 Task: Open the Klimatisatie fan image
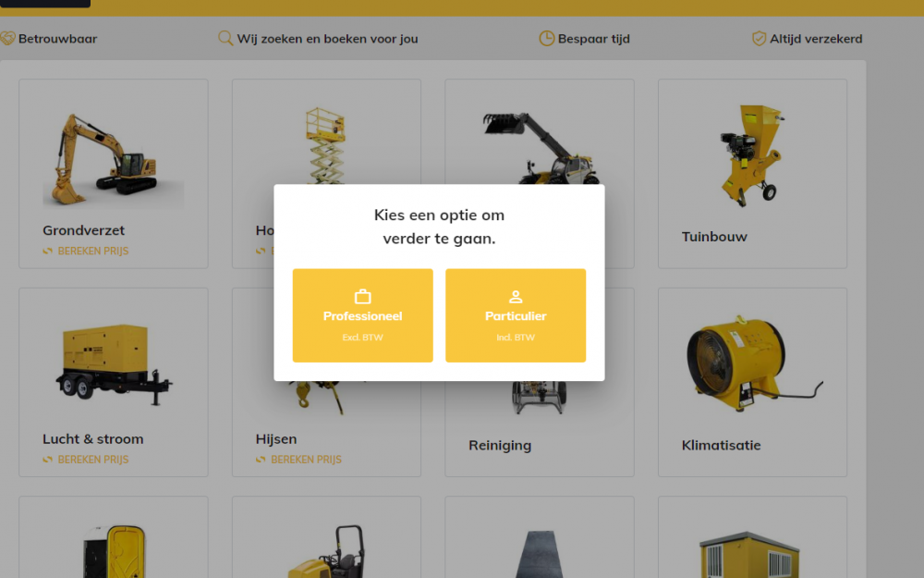pos(753,363)
